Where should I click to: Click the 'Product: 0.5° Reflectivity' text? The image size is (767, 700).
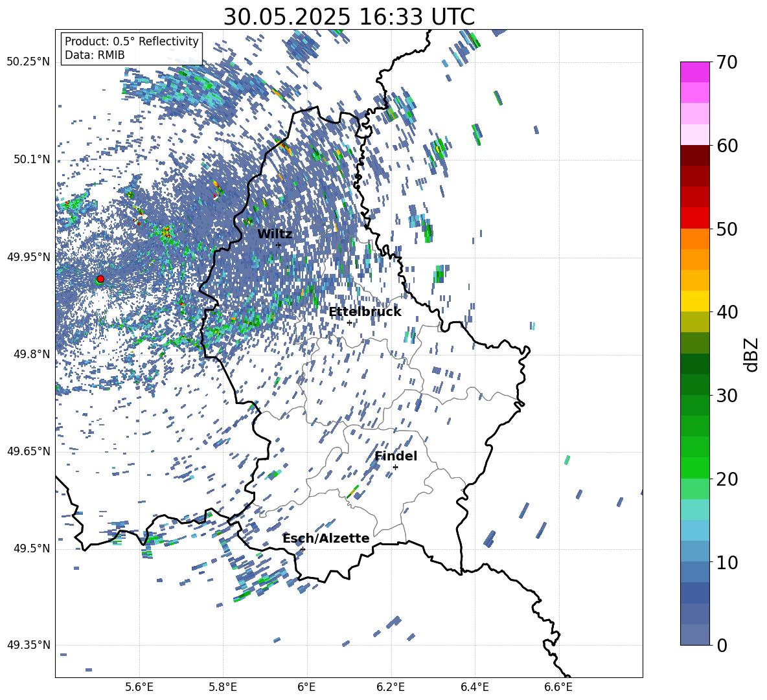(x=132, y=41)
